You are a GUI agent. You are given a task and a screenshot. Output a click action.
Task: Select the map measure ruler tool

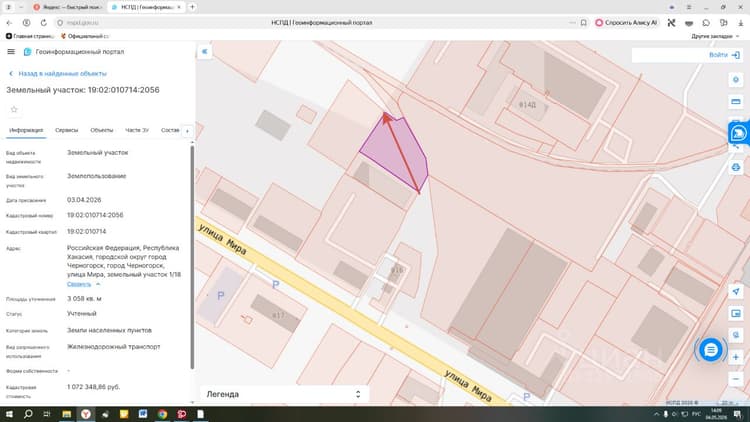[x=736, y=101]
